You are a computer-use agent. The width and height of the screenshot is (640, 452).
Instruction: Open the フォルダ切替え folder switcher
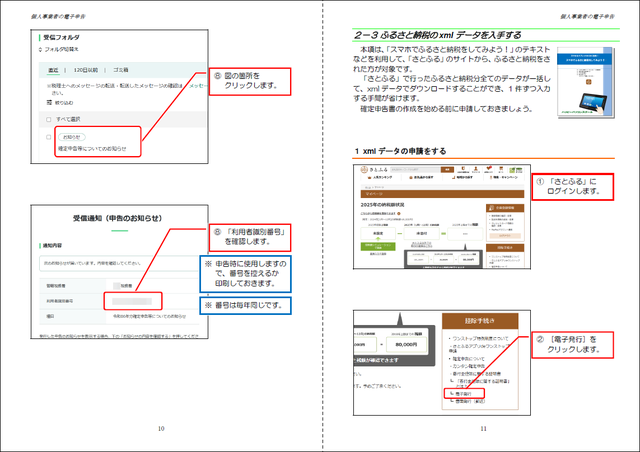(58, 49)
